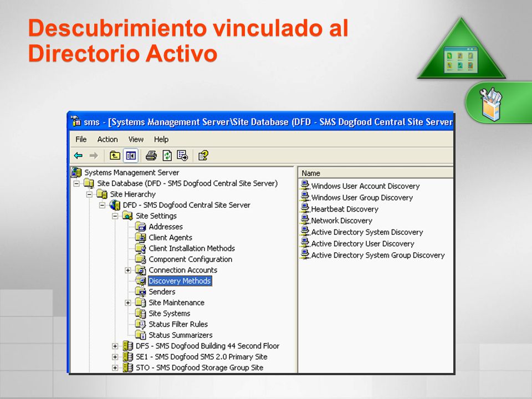Collapse the Site Settings node
This screenshot has height=399, width=532.
click(115, 216)
